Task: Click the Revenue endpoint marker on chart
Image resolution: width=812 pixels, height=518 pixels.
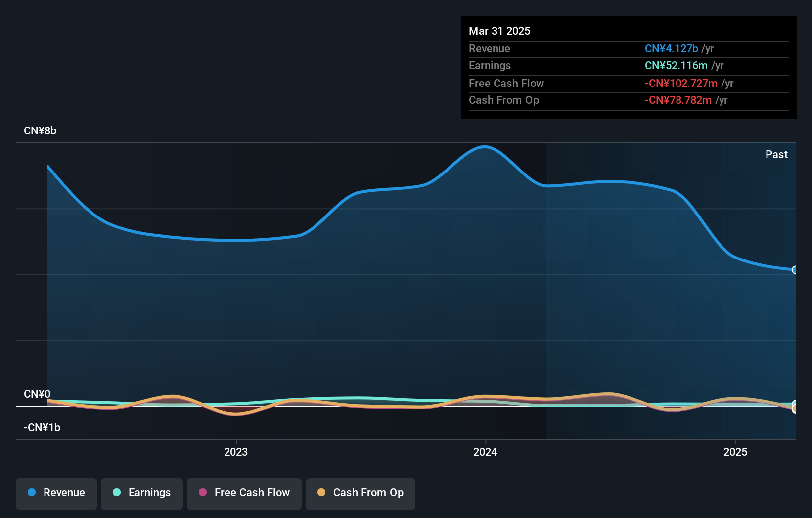Action: point(795,270)
